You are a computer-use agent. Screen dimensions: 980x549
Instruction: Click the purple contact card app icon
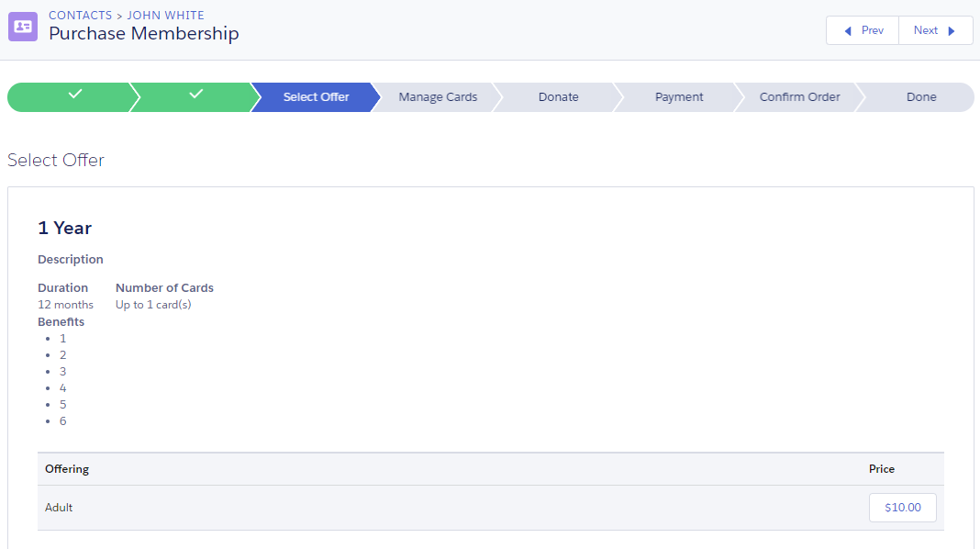tap(22, 27)
